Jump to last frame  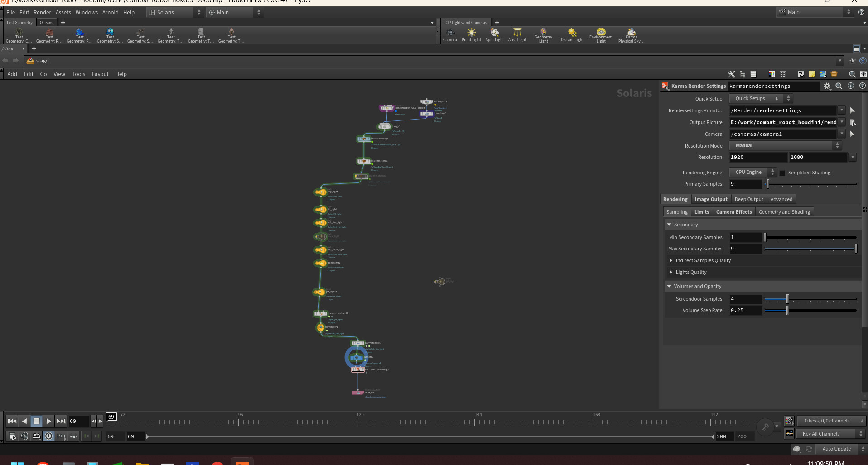tap(61, 421)
